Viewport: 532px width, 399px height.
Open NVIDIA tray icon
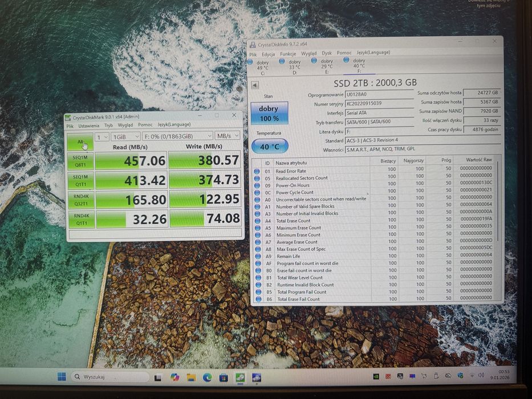tap(376, 376)
